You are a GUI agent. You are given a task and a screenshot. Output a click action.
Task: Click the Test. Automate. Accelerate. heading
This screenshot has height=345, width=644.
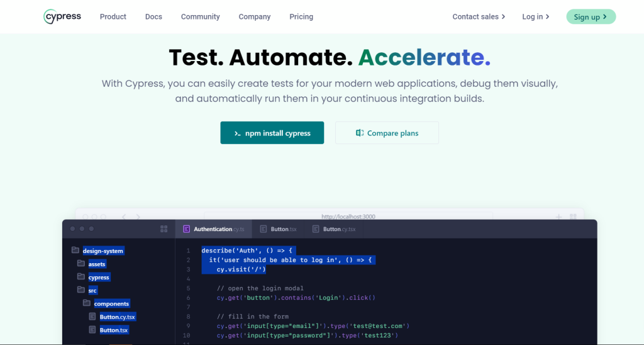pyautogui.click(x=330, y=57)
